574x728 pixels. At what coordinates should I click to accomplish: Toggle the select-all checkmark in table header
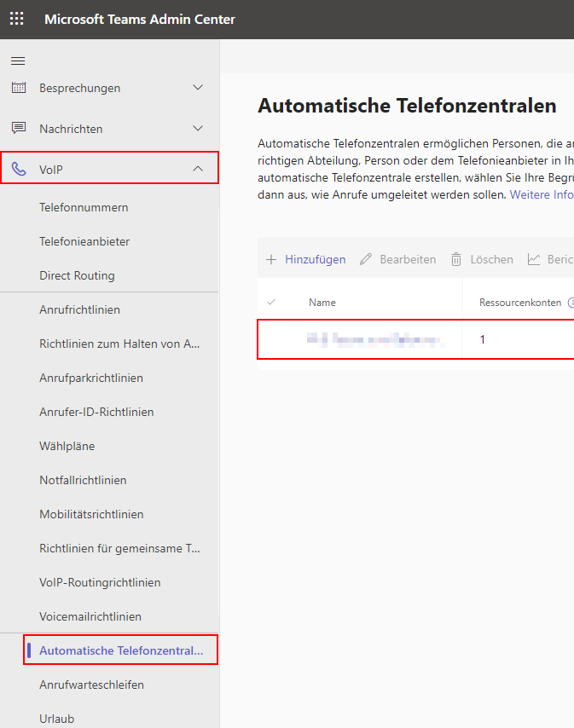272,303
